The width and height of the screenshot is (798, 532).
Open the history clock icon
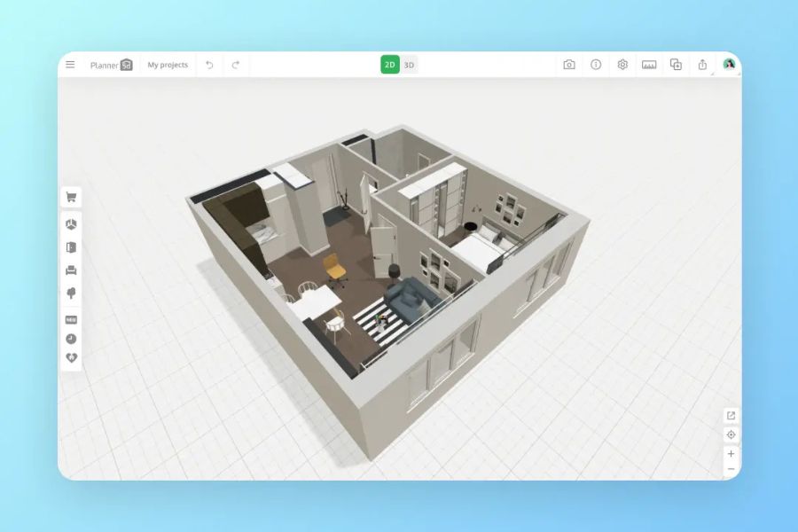(x=71, y=338)
